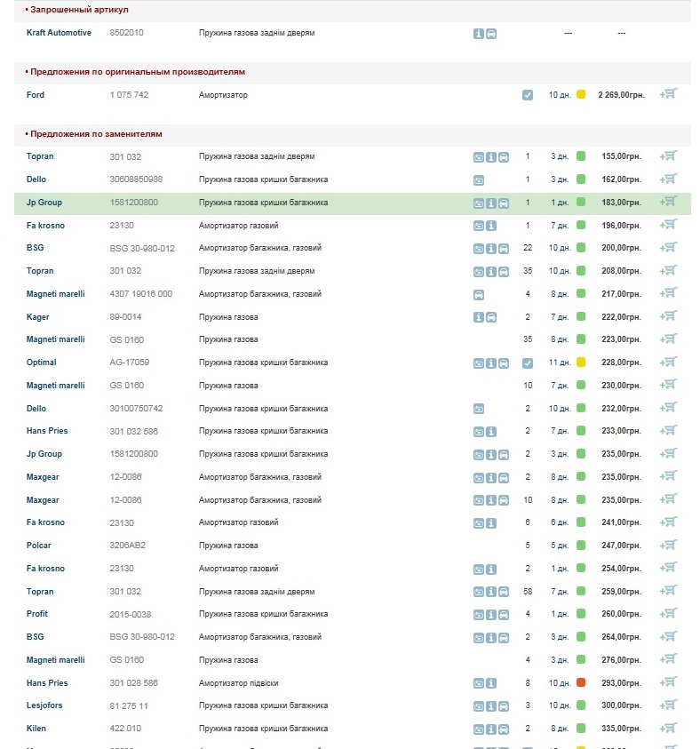Click car icon in Lesjofors 81 275 11 row

pos(504,705)
